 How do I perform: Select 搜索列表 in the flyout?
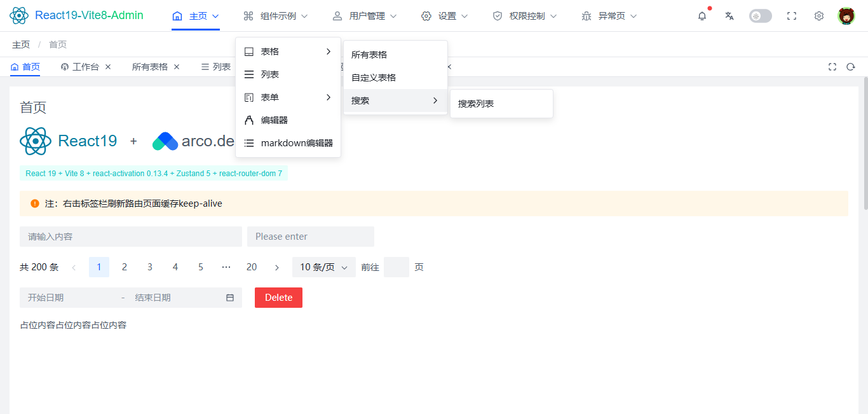coord(501,104)
